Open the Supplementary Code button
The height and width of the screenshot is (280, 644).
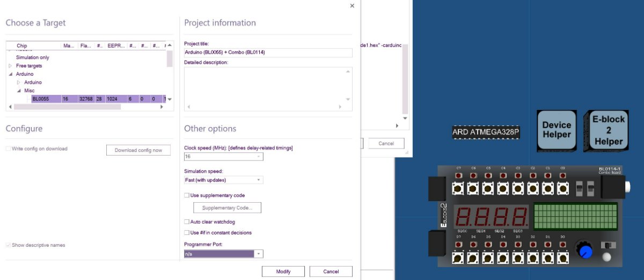click(227, 208)
